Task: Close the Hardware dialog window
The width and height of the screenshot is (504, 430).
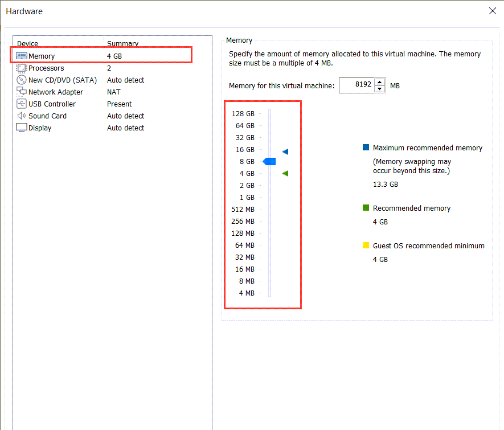Action: [492, 11]
